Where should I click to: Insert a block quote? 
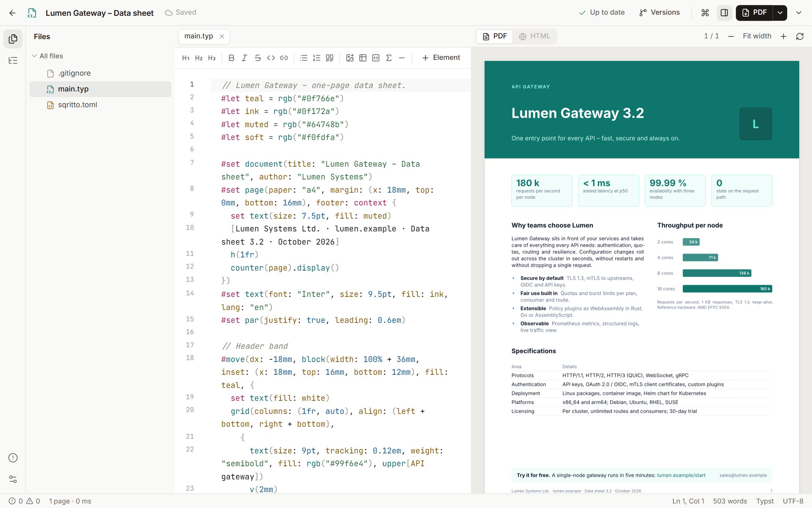(x=330, y=58)
